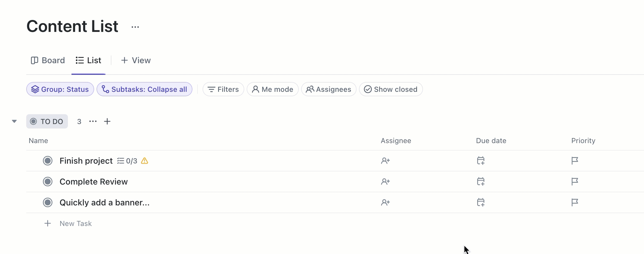Open Subtasks: Collapse all dropdown
644x254 pixels.
144,89
